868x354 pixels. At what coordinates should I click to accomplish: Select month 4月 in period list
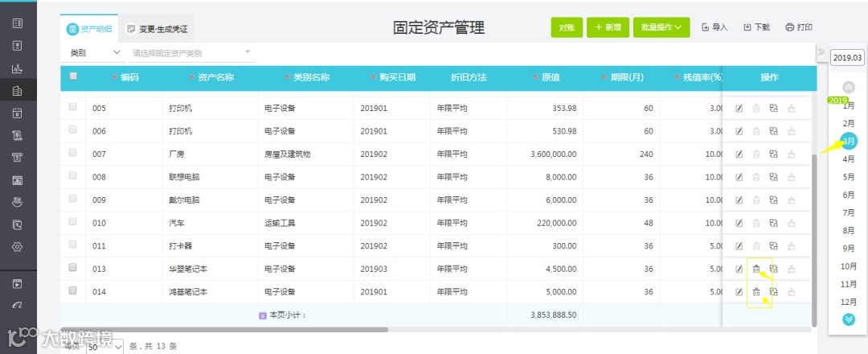pos(848,159)
